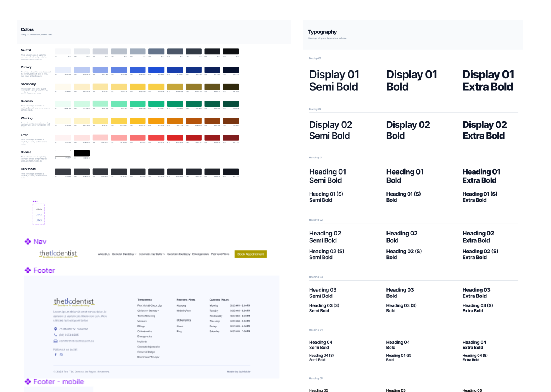
Task: Click the Facebook icon in the footer
Action: pyautogui.click(x=55, y=354)
